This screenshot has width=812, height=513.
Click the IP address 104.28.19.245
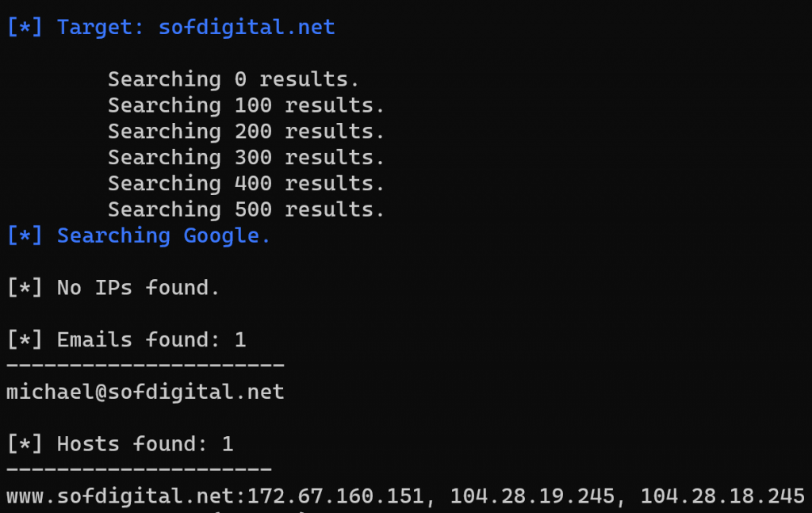tap(532, 496)
